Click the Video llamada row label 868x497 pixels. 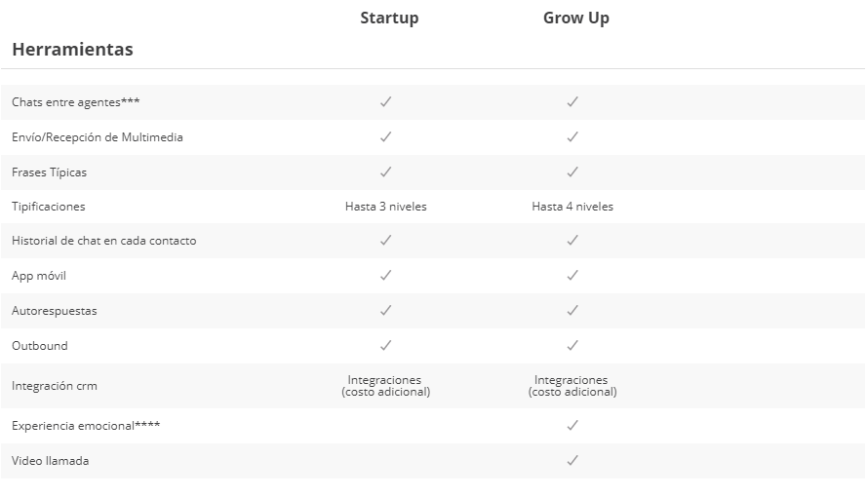pos(50,461)
